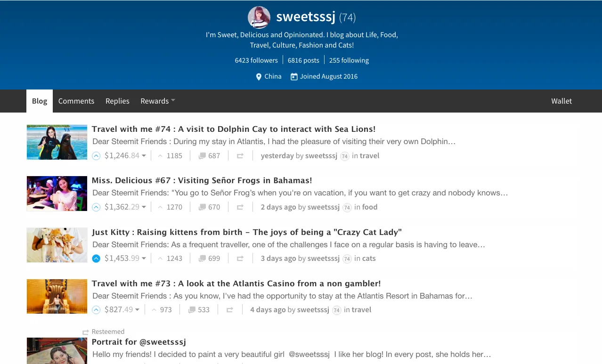The height and width of the screenshot is (364, 602).
Task: Switch to the Comments tab
Action: [x=76, y=101]
